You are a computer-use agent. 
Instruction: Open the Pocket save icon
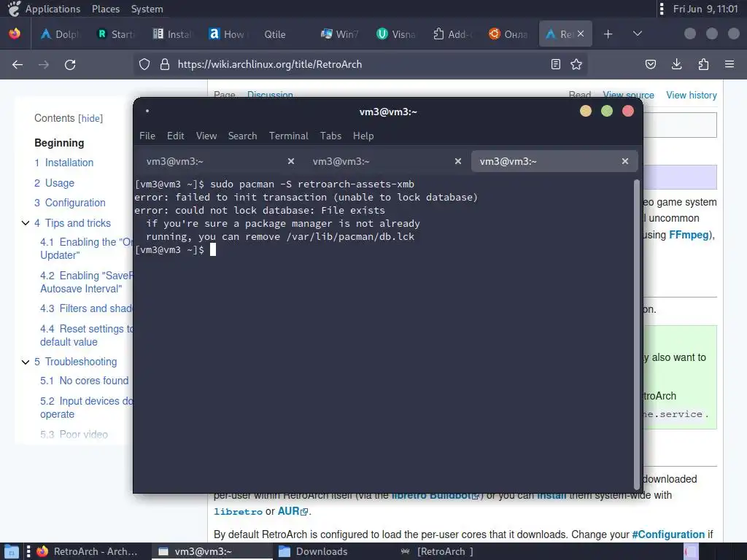[x=651, y=64]
